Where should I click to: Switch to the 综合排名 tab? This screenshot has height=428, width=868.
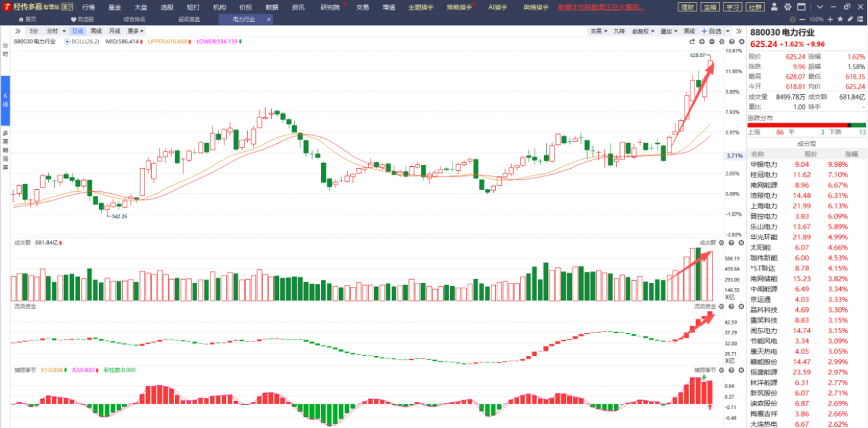[135, 19]
